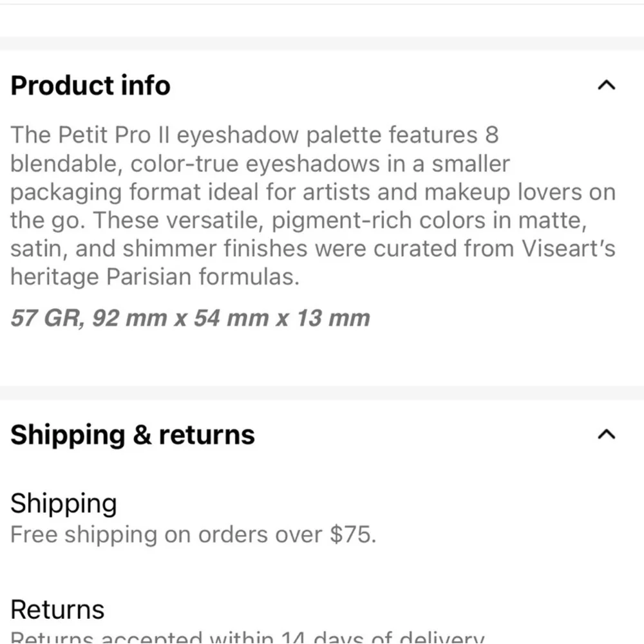Viewport: 644px width, 644px height.
Task: Click the packaging format ideal for artists line
Action: (x=312, y=192)
